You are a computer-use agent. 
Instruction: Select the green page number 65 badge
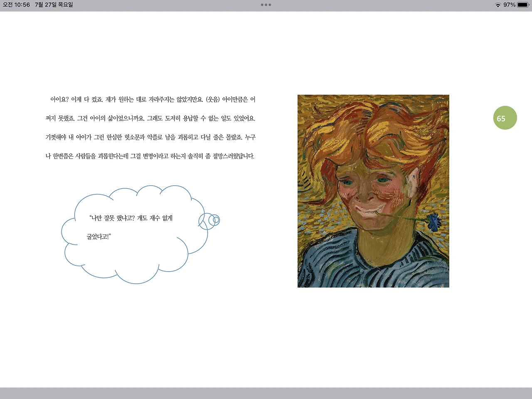click(505, 118)
